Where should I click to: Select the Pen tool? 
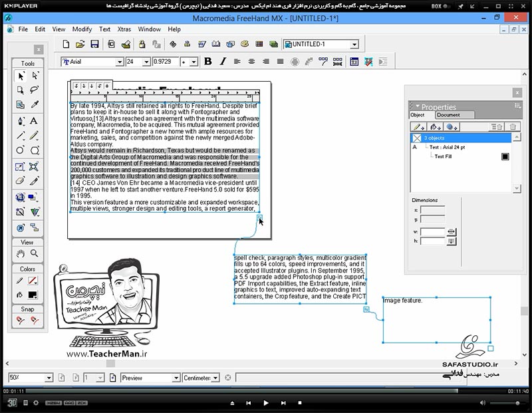[x=21, y=121]
